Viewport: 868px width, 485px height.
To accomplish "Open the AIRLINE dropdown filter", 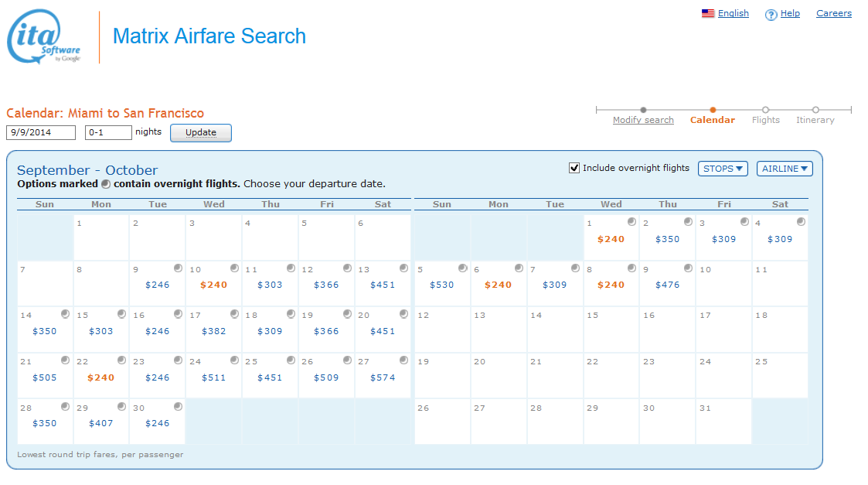I will pyautogui.click(x=784, y=169).
